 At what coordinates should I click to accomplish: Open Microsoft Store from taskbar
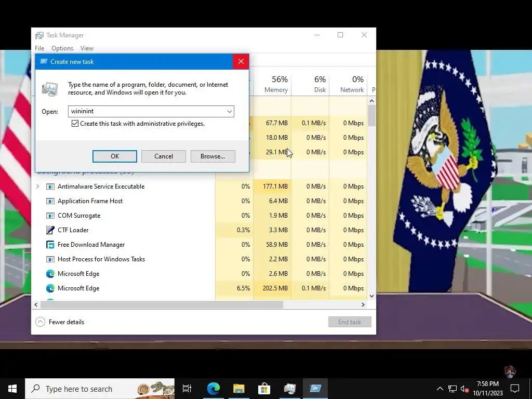[264, 389]
